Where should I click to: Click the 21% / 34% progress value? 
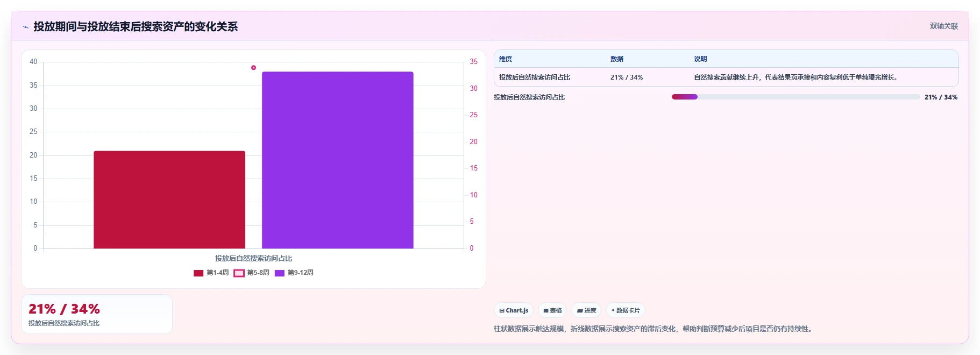[x=941, y=97]
